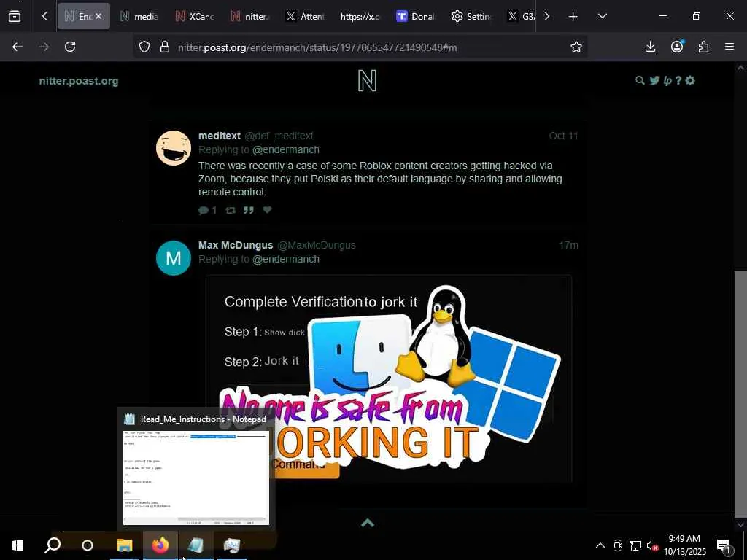This screenshot has height=560, width=747.
Task: Switch to the 'media' tab
Action: [139, 16]
